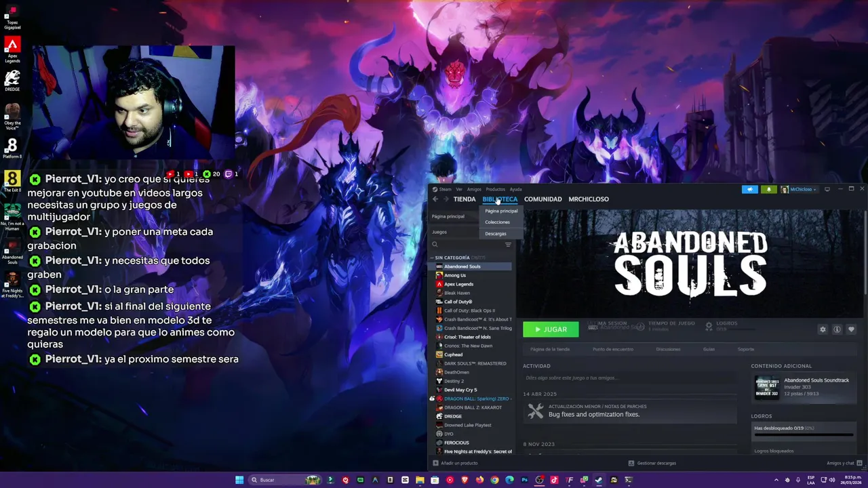Click the library search magnifier icon
Screen dimensions: 868x488
pos(435,245)
